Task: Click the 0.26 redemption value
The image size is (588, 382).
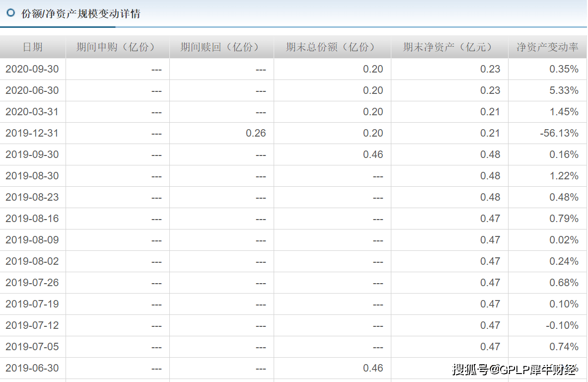Action: tap(256, 133)
